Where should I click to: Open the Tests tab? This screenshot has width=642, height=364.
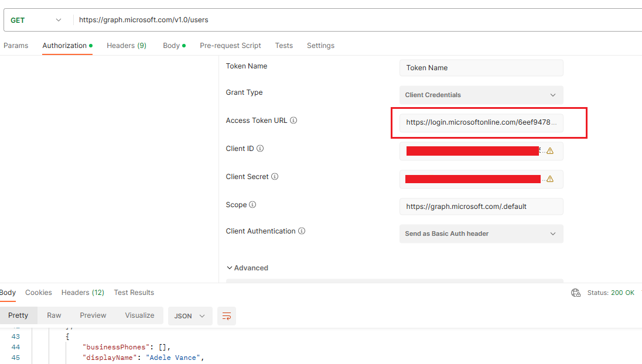click(x=284, y=46)
